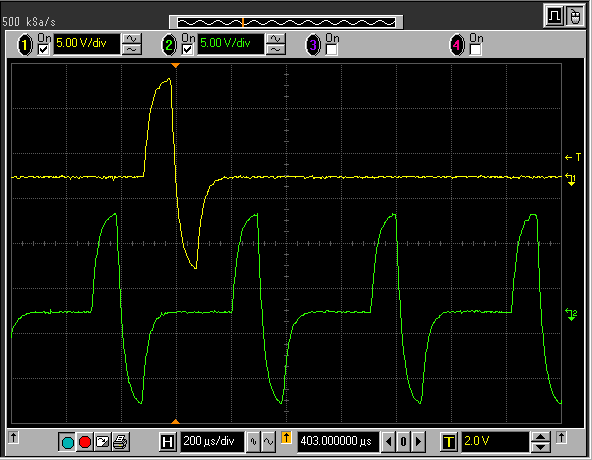Click channel 1 smaller-wave vertical scale button
Image resolution: width=592 pixels, height=460 pixels.
132,49
